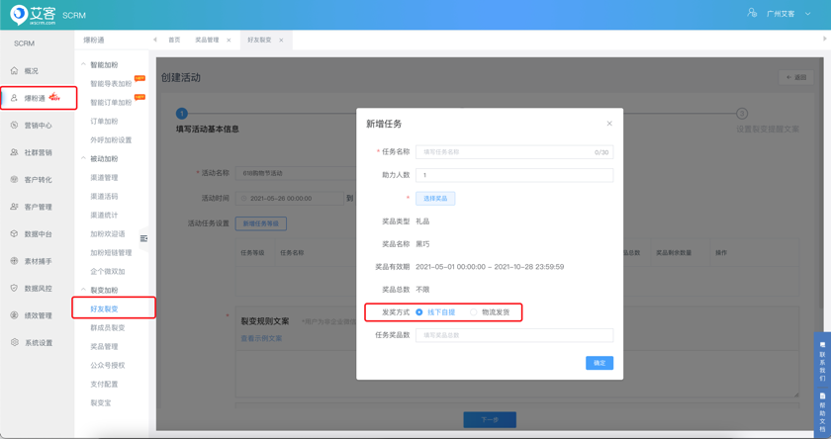
Task: Switch to the 奖品管理 tab
Action: (x=206, y=39)
